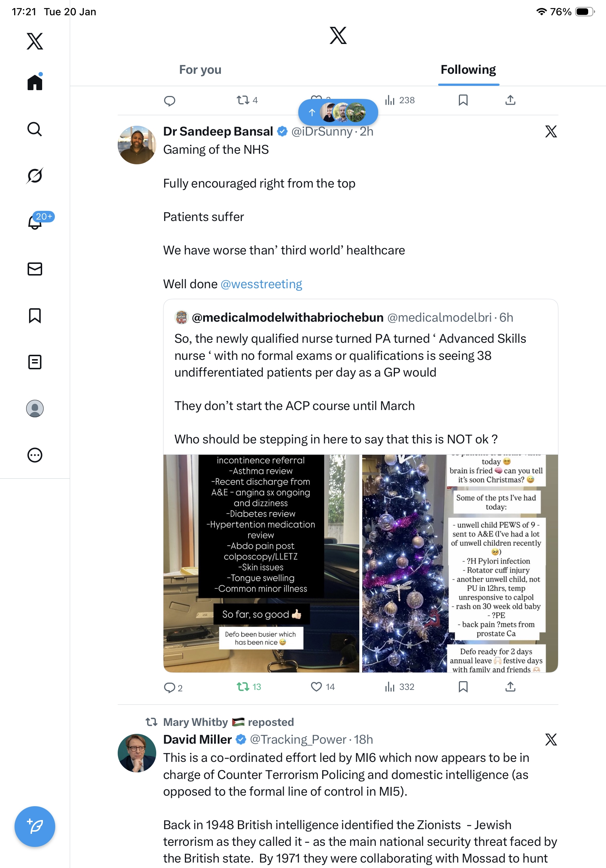Select the Following tab

click(468, 69)
